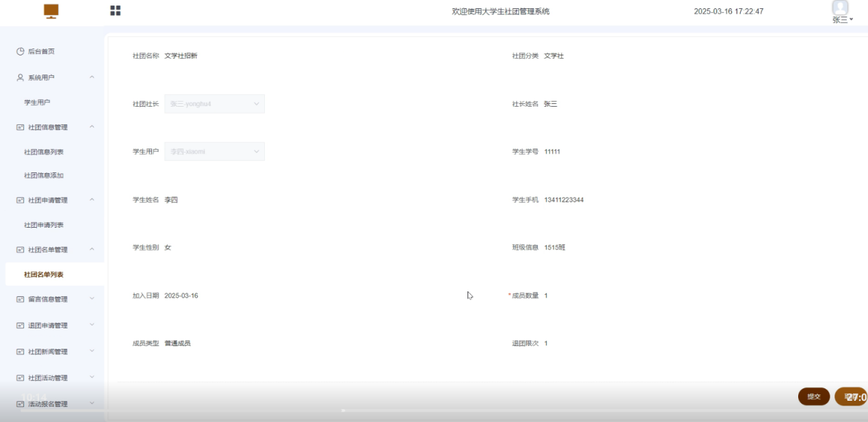Click the icon next to 退团申请管理
The image size is (868, 422).
click(21, 326)
